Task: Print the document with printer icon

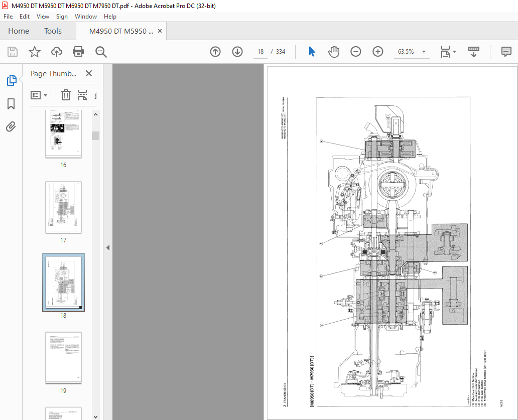Action: (78, 52)
